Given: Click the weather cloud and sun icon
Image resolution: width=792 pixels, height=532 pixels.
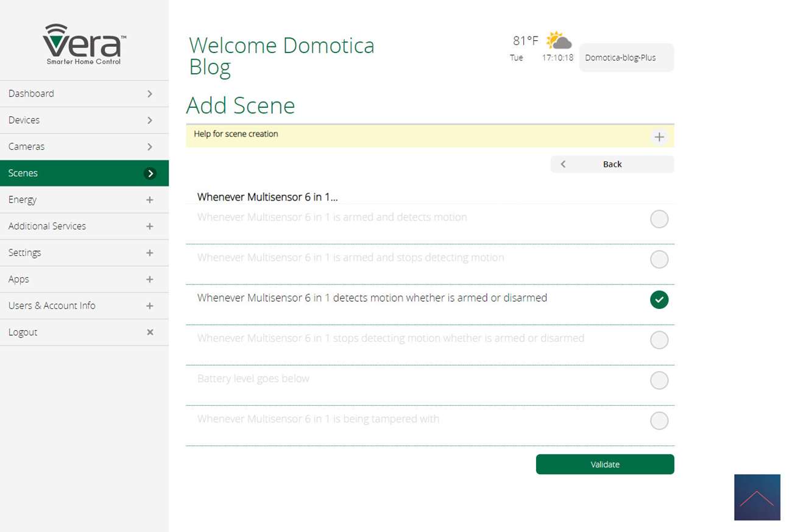Looking at the screenshot, I should click(559, 41).
